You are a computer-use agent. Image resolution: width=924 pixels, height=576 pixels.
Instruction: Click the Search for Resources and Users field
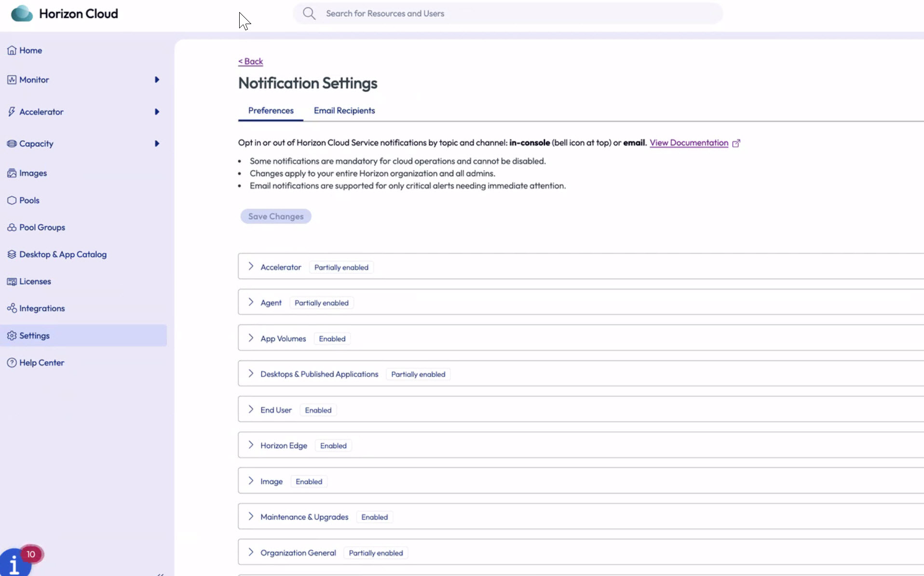click(x=508, y=13)
